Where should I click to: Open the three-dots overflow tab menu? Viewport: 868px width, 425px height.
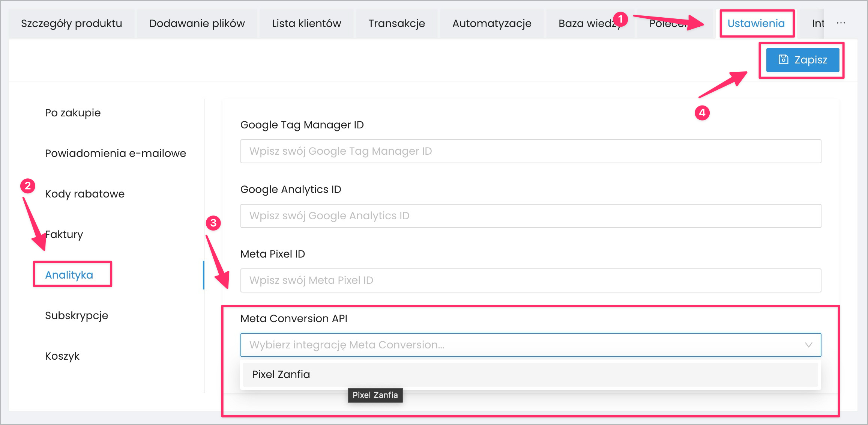[841, 23]
